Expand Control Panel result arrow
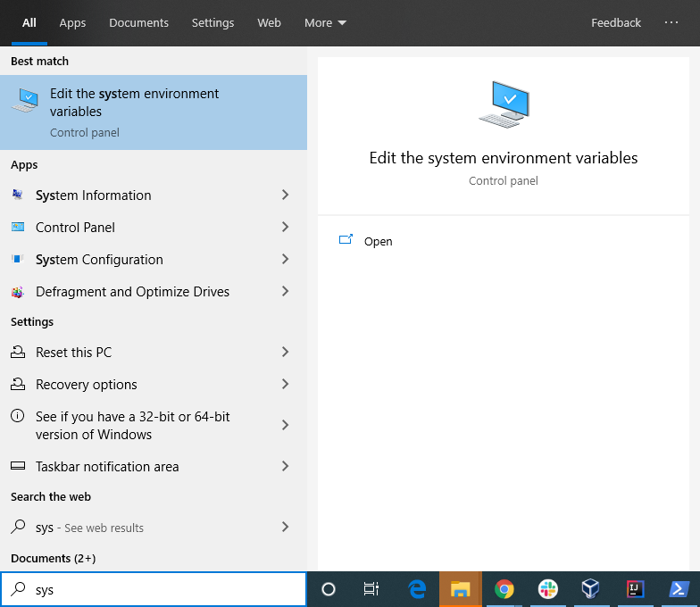Image resolution: width=700 pixels, height=607 pixels. [x=286, y=227]
